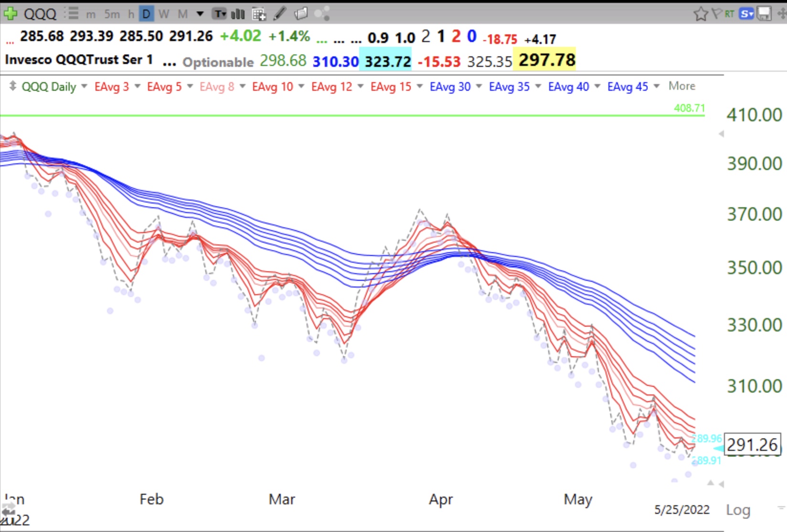The width and height of the screenshot is (787, 532).
Task: Open the QQQ Daily dropdown menu
Action: pyautogui.click(x=84, y=86)
